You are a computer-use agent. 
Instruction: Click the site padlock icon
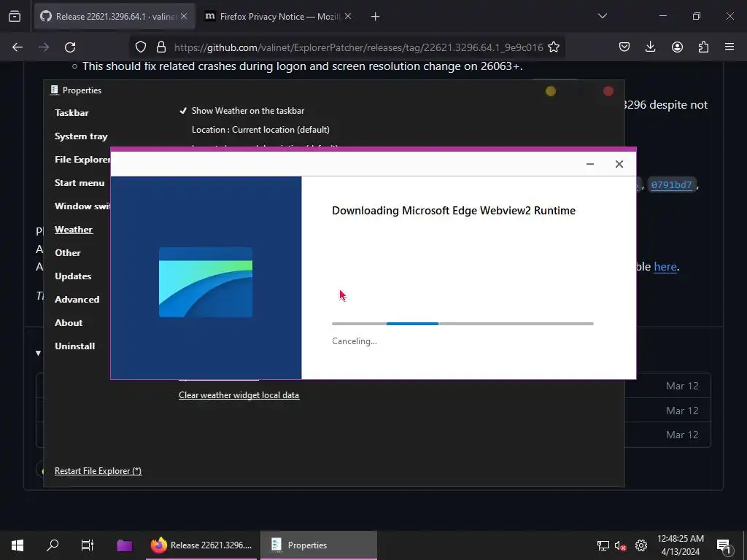coord(161,47)
